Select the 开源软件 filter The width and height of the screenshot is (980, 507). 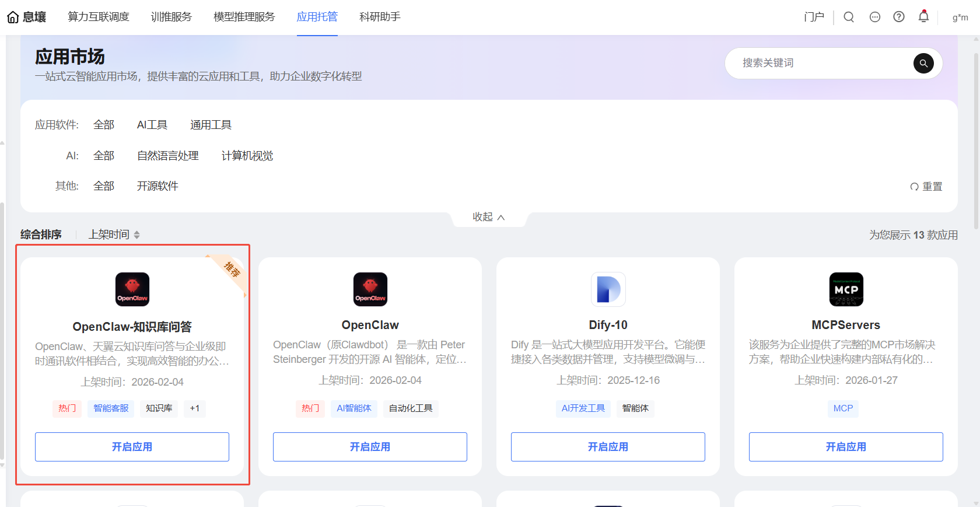point(157,186)
